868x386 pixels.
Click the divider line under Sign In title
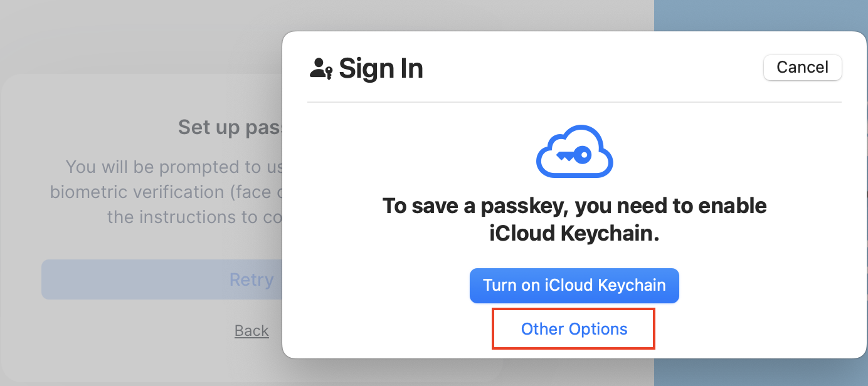[x=574, y=102]
